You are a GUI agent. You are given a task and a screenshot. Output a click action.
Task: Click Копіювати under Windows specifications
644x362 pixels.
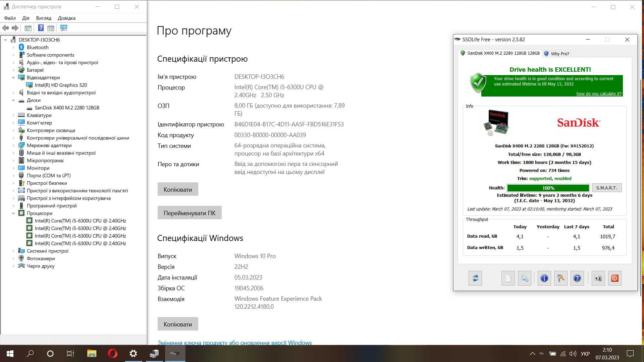[178, 324]
